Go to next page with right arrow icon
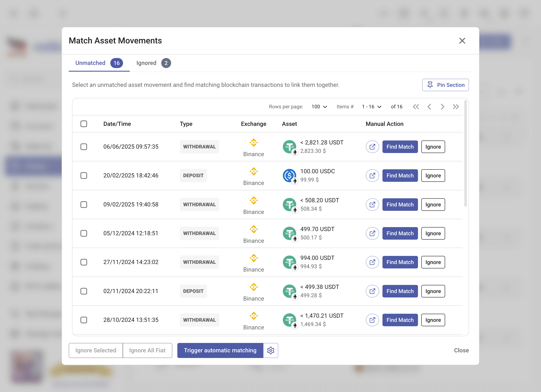 (442, 106)
